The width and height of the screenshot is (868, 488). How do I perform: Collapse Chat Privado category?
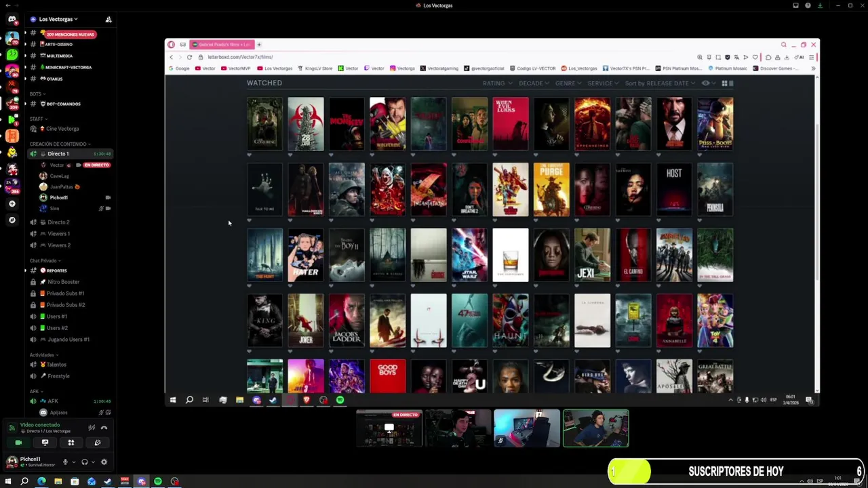click(45, 260)
